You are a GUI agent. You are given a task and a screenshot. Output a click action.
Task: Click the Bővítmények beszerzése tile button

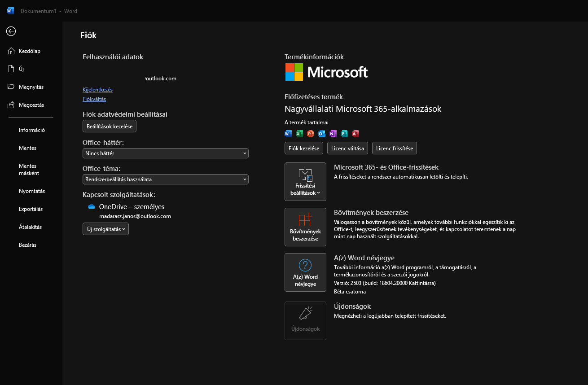[305, 227]
